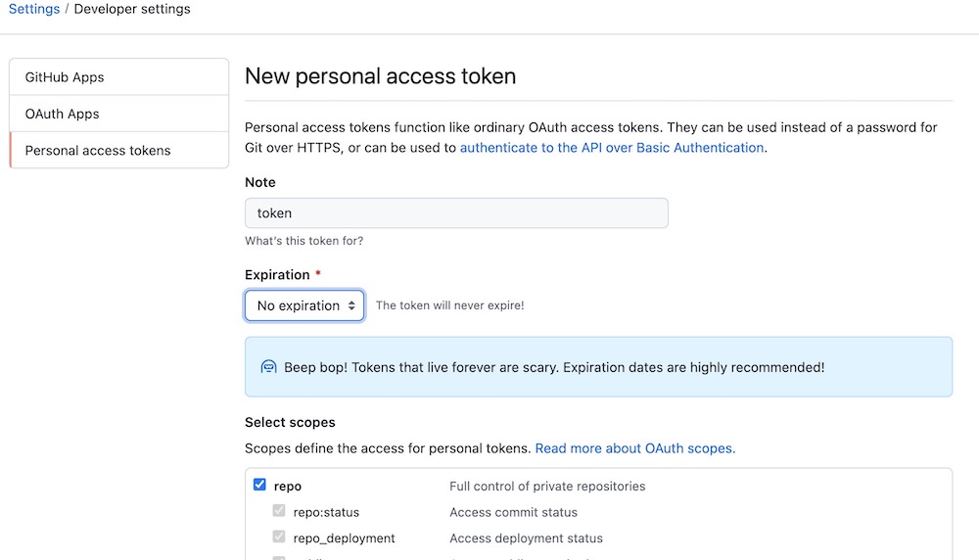Toggle the repo:status checkbox
This screenshot has height=560, width=979.
click(279, 511)
